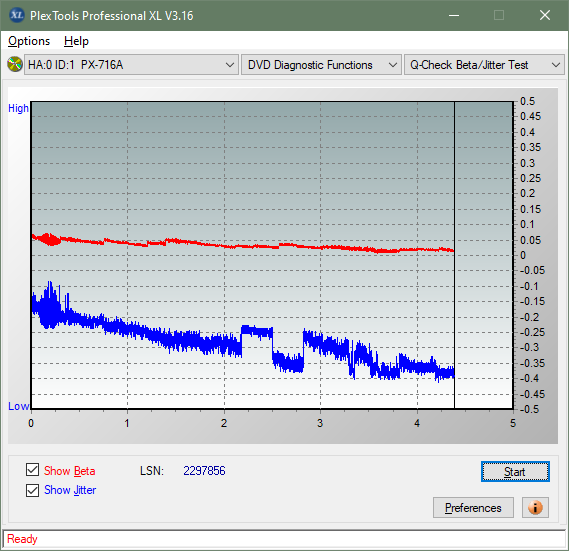Toggle the Show Jitter checkbox

click(x=32, y=490)
